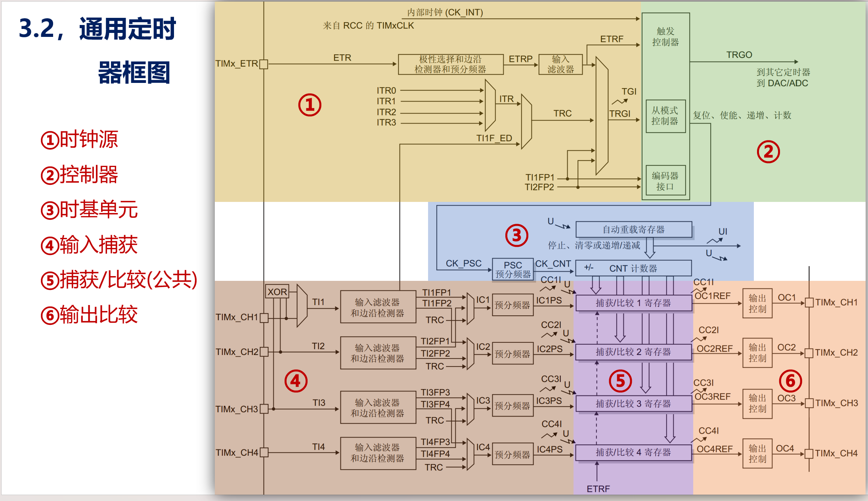Click the slide title 3.2 通用定时器框图

point(97,50)
